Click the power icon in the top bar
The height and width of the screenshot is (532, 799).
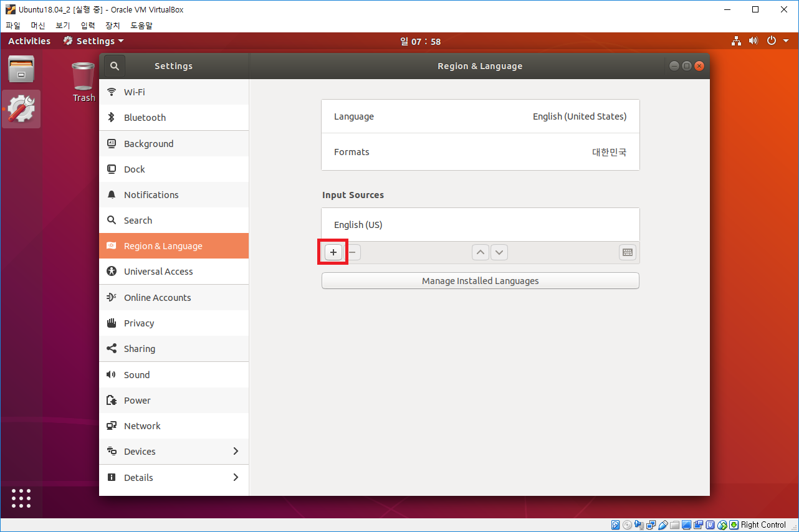pos(772,41)
